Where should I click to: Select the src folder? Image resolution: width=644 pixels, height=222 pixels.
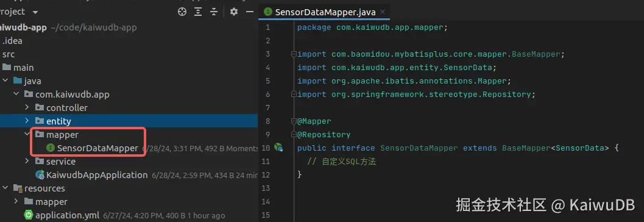[9, 54]
